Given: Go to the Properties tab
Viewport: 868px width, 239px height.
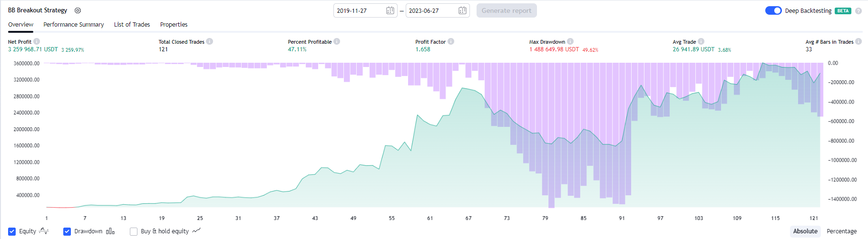Looking at the screenshot, I should click(174, 25).
